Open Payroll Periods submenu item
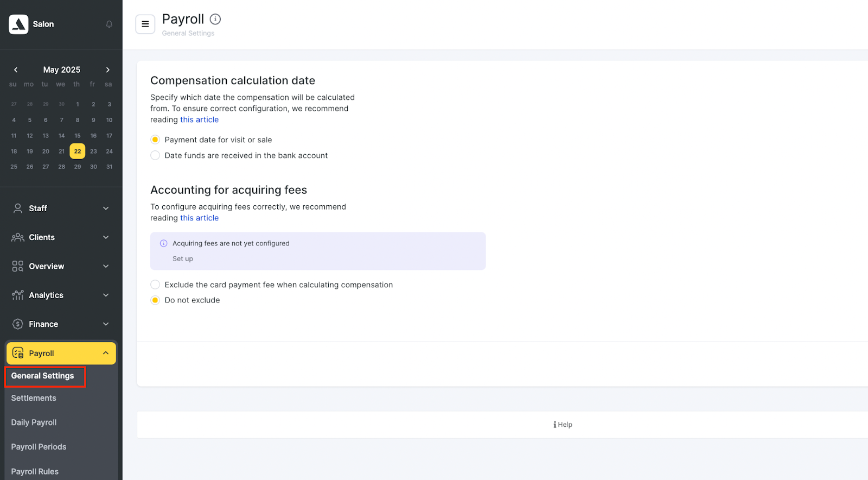 (39, 447)
